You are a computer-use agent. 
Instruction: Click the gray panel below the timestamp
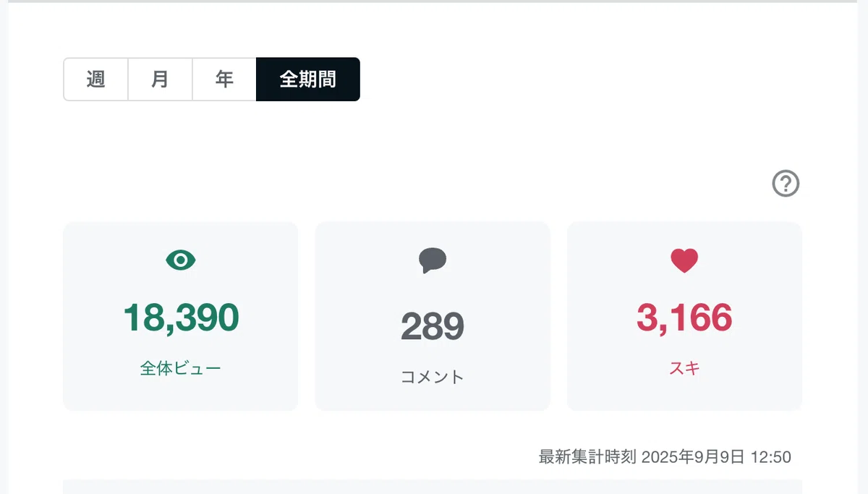[433, 487]
